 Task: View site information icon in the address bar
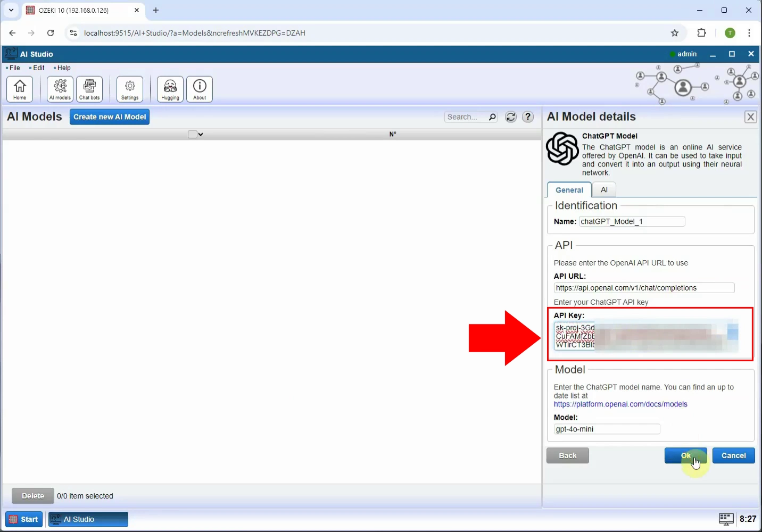73,33
